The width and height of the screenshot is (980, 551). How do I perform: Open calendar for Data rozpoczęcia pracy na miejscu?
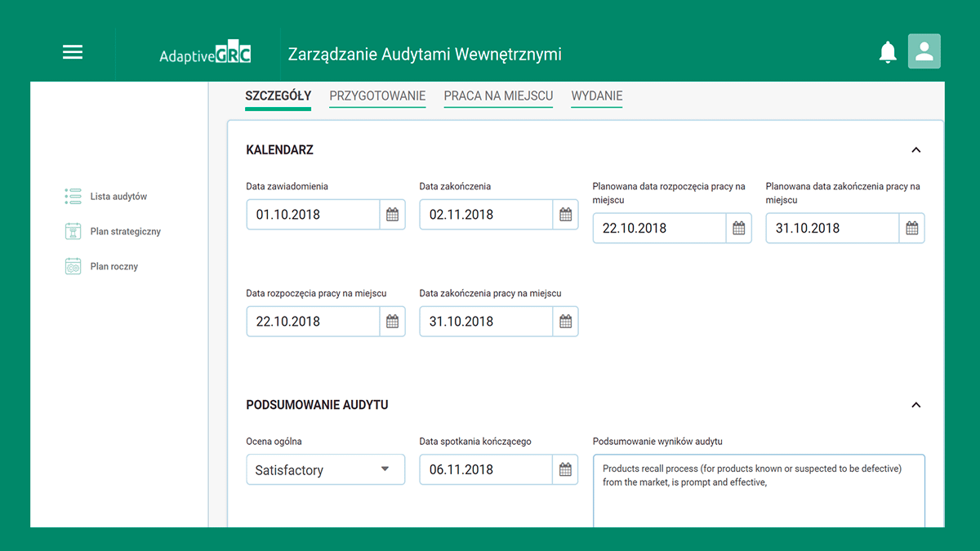point(393,322)
